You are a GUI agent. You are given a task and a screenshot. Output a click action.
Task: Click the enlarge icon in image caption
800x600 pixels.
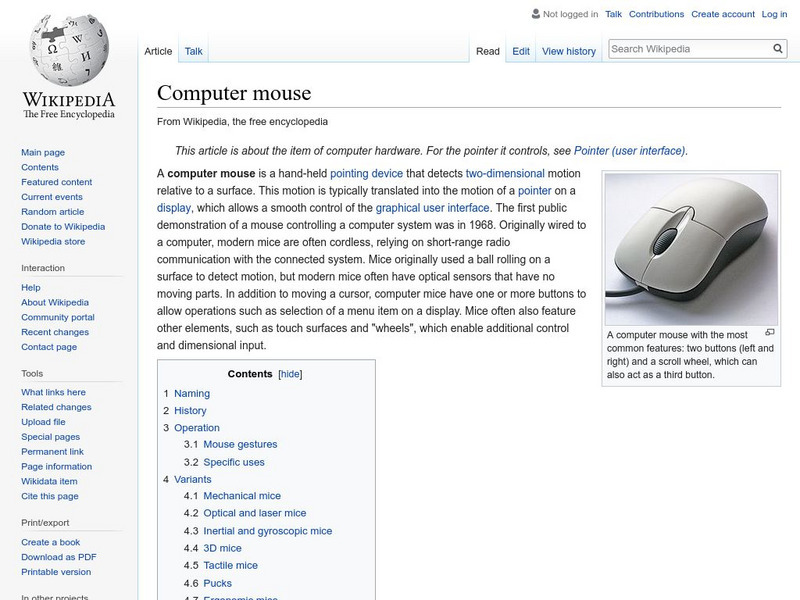click(x=770, y=333)
